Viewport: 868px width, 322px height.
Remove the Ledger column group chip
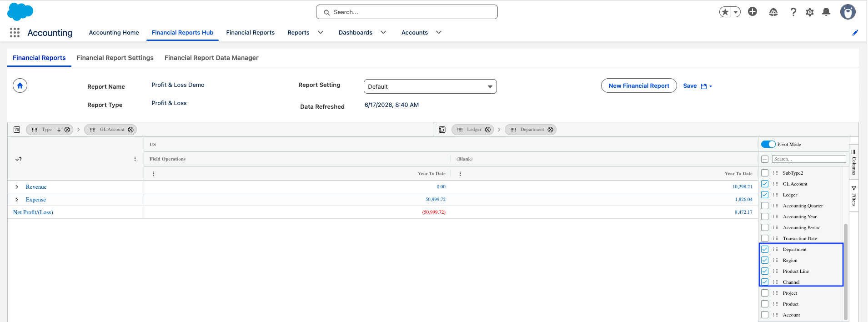tap(488, 130)
